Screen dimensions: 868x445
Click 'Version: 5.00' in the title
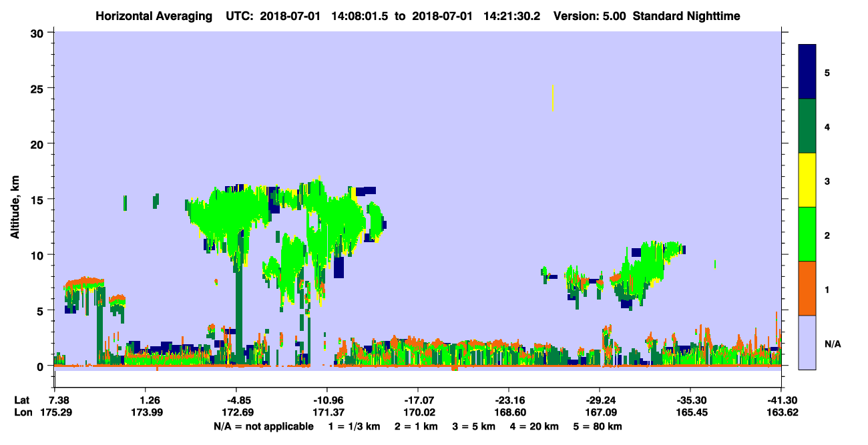588,16
